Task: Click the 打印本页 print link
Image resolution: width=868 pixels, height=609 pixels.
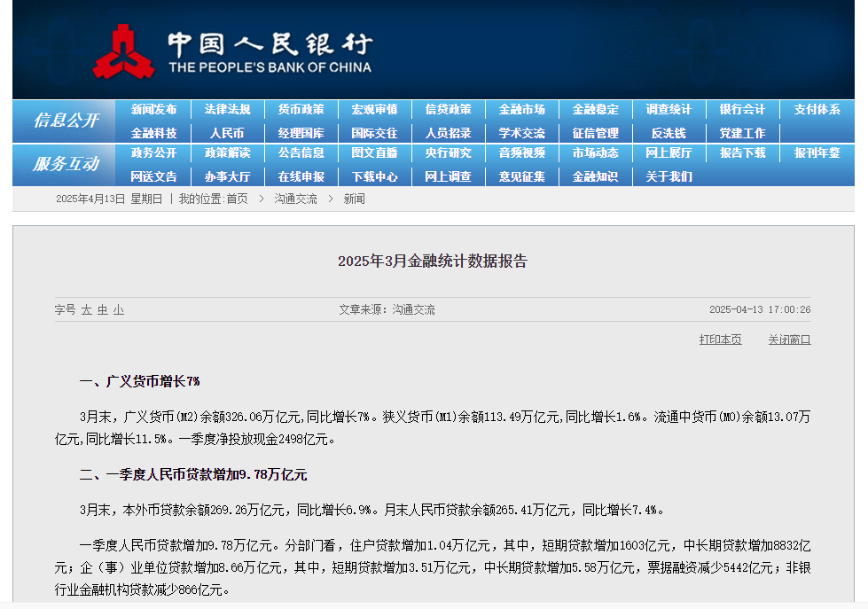Action: (x=720, y=340)
